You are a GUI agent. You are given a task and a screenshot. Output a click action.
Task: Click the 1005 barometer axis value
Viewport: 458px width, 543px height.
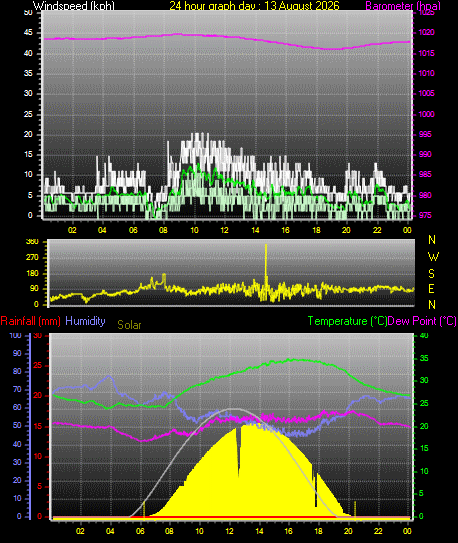[426, 94]
